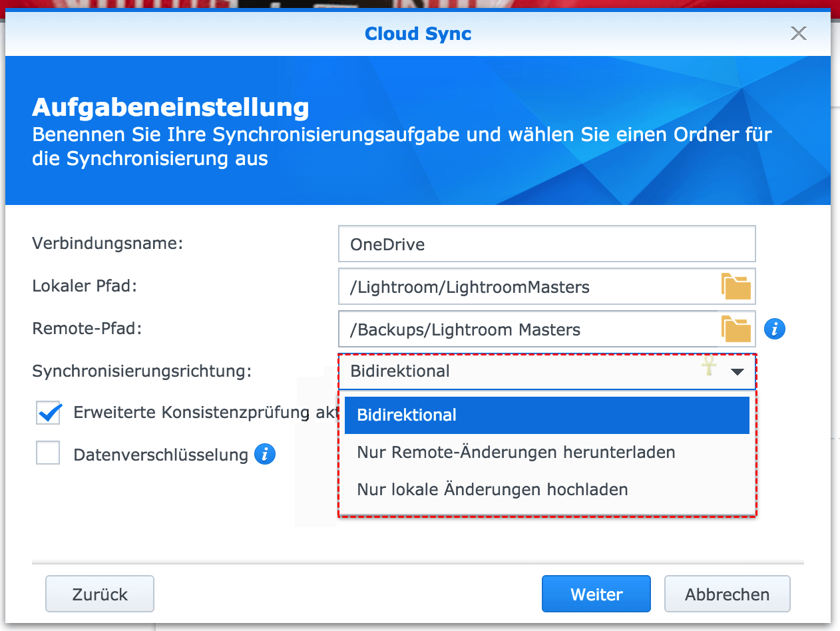Choose Nur lokale Änderungen hochladen
The width and height of the screenshot is (840, 631).
click(x=493, y=490)
